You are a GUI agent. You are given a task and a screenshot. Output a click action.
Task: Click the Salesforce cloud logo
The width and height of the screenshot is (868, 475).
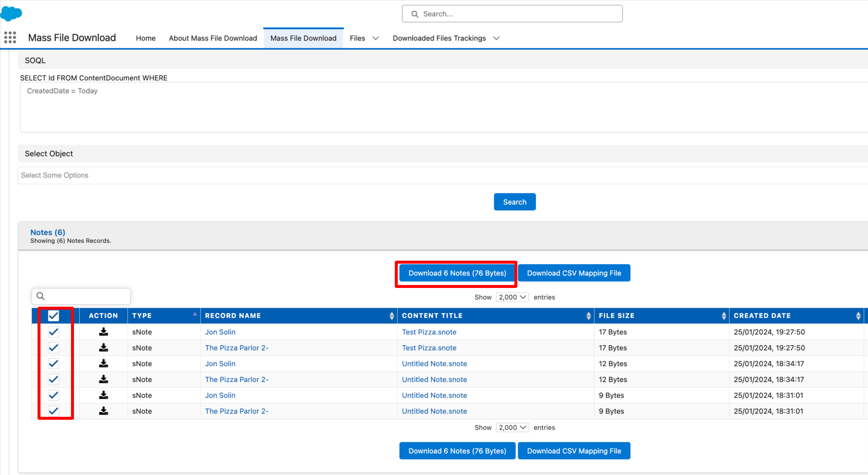[x=11, y=13]
